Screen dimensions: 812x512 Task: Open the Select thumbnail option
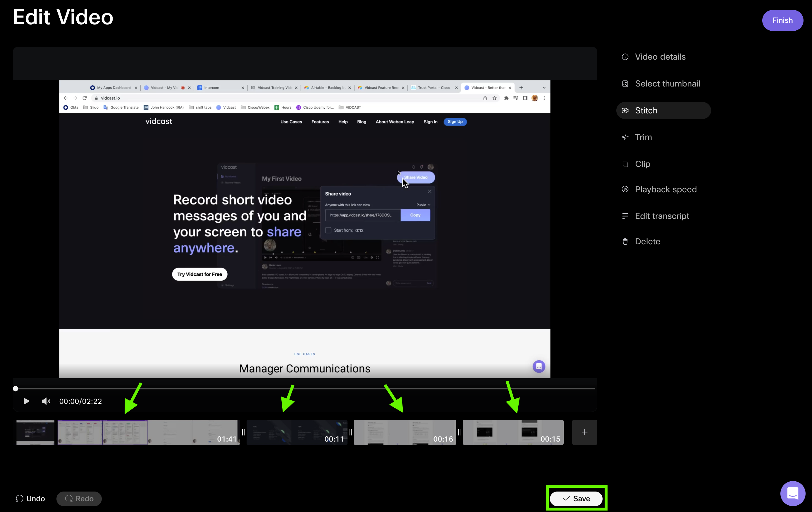pos(661,84)
